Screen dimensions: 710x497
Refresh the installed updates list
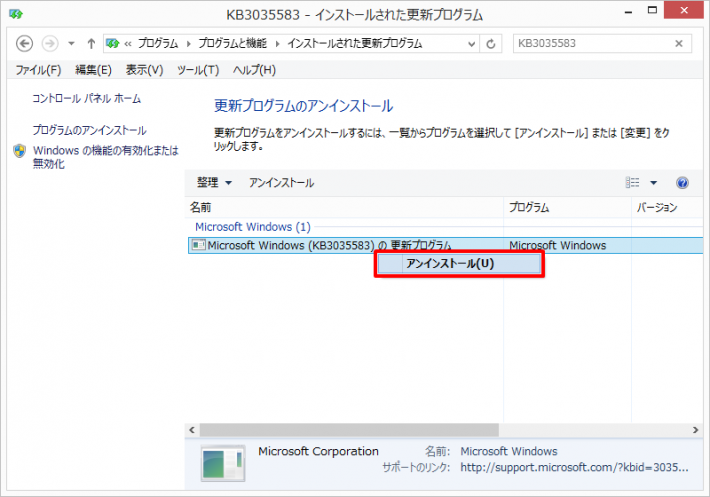coord(490,44)
